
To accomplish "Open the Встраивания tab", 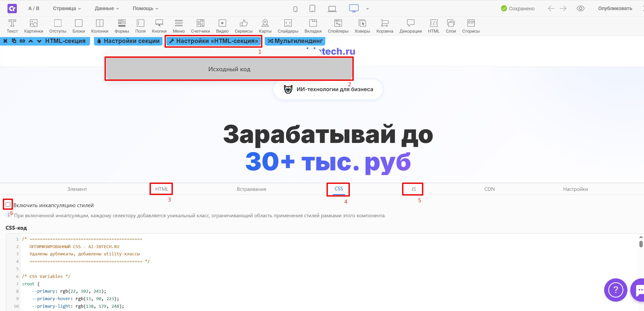I will 251,189.
